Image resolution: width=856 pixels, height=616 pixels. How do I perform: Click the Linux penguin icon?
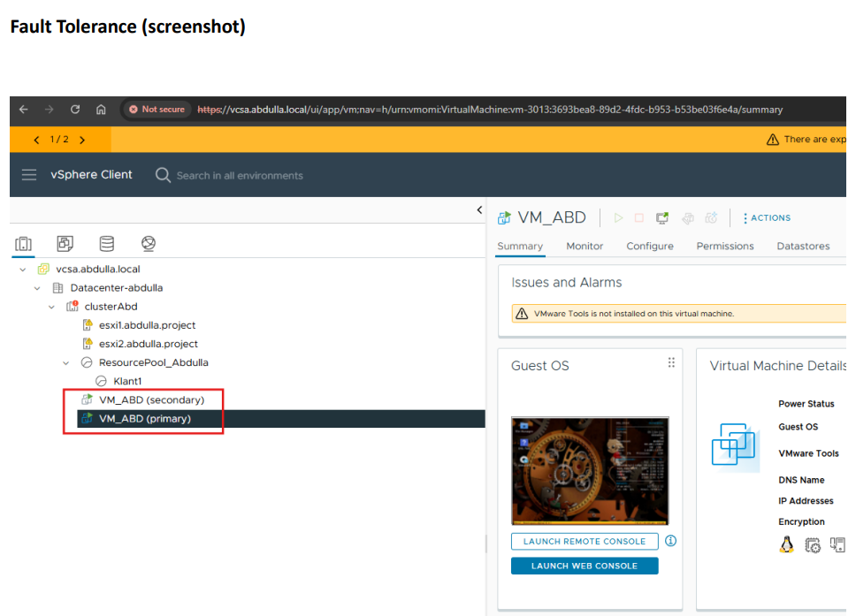coord(787,544)
